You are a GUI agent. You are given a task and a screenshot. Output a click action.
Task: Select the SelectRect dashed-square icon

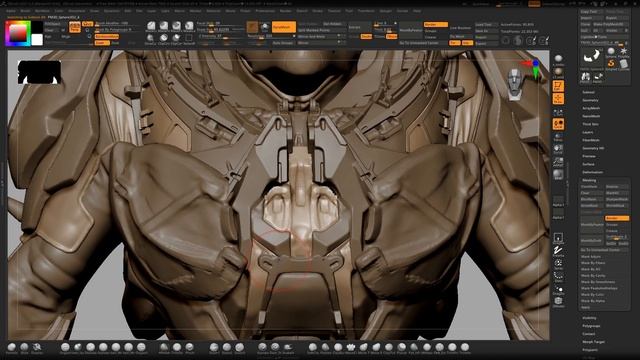pyautogui.click(x=189, y=38)
